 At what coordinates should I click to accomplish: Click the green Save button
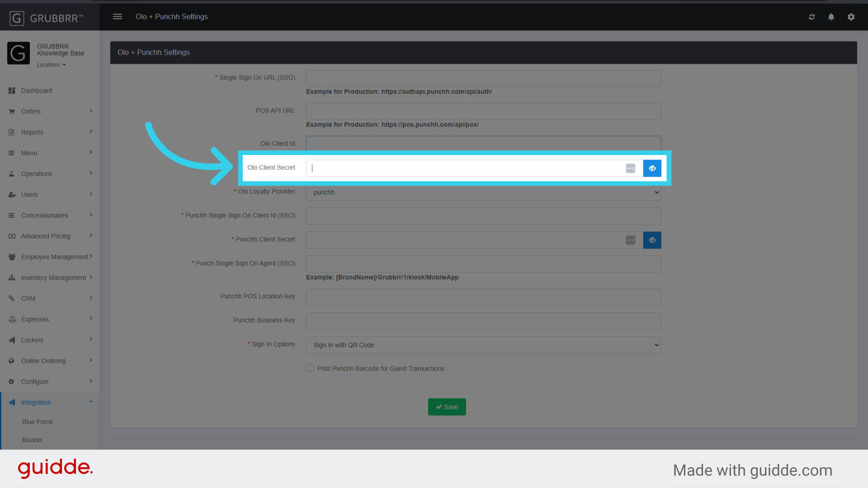447,407
